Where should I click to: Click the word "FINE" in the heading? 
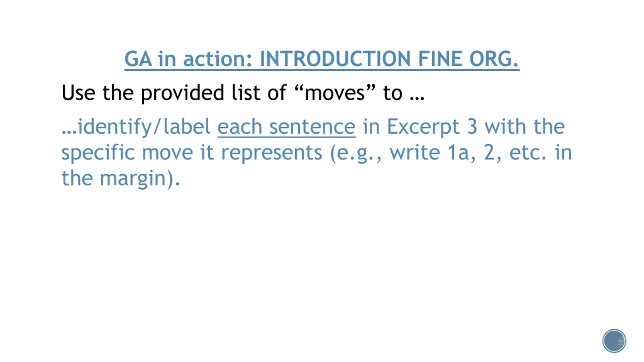(440, 59)
